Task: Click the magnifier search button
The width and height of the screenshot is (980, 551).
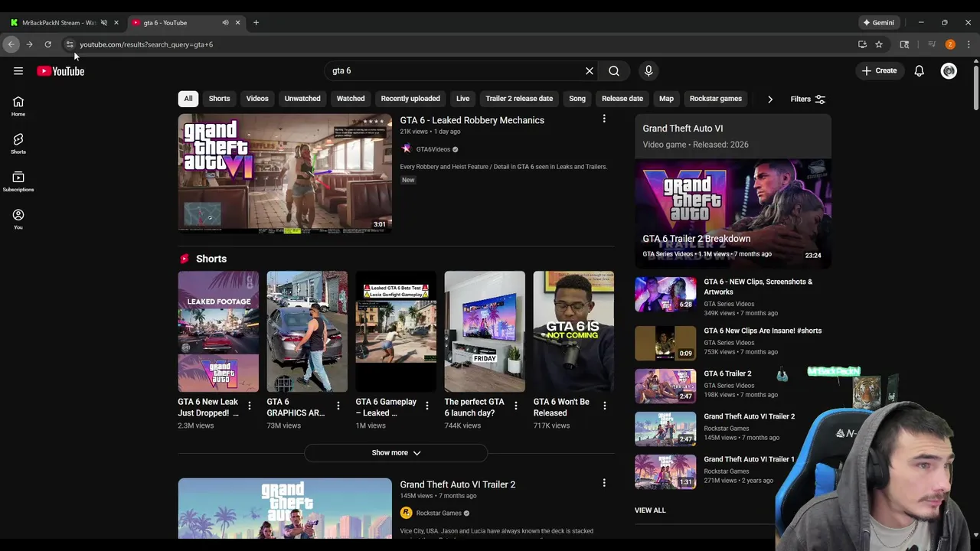Action: point(614,71)
